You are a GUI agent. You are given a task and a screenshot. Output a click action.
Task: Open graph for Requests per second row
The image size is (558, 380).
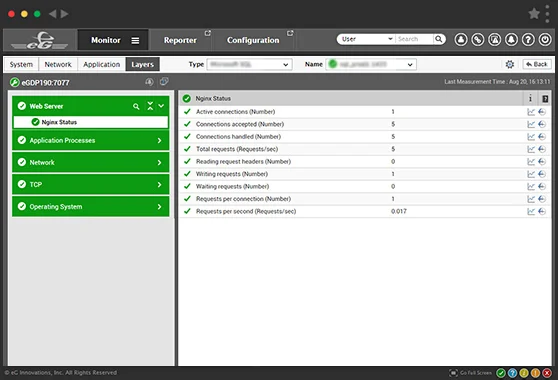point(531,212)
